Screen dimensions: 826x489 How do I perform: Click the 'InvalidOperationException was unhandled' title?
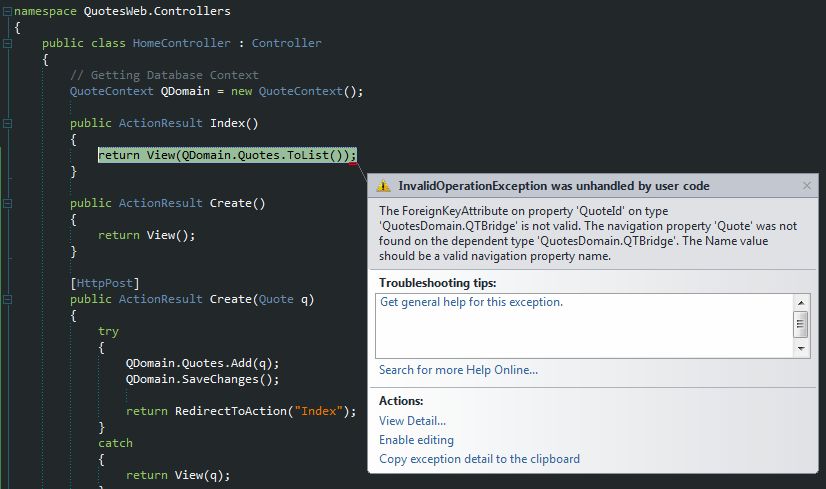[x=554, y=186]
